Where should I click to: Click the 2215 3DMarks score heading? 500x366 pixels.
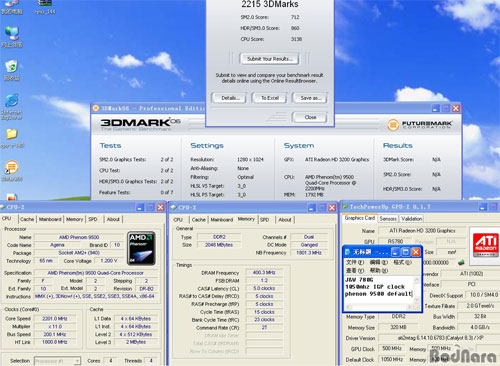[x=270, y=4]
